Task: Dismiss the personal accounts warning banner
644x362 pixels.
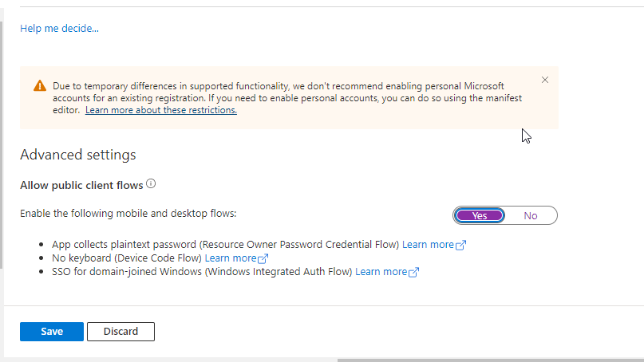Action: 545,80
